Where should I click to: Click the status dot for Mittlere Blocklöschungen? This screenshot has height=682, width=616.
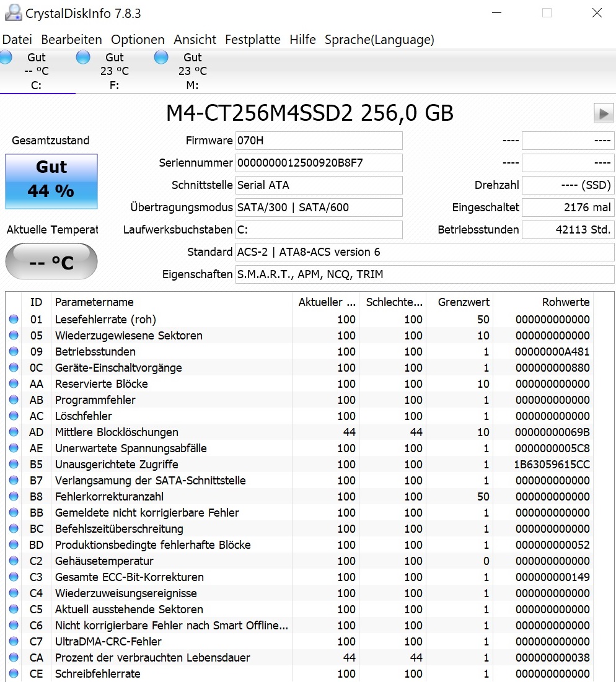[14, 432]
